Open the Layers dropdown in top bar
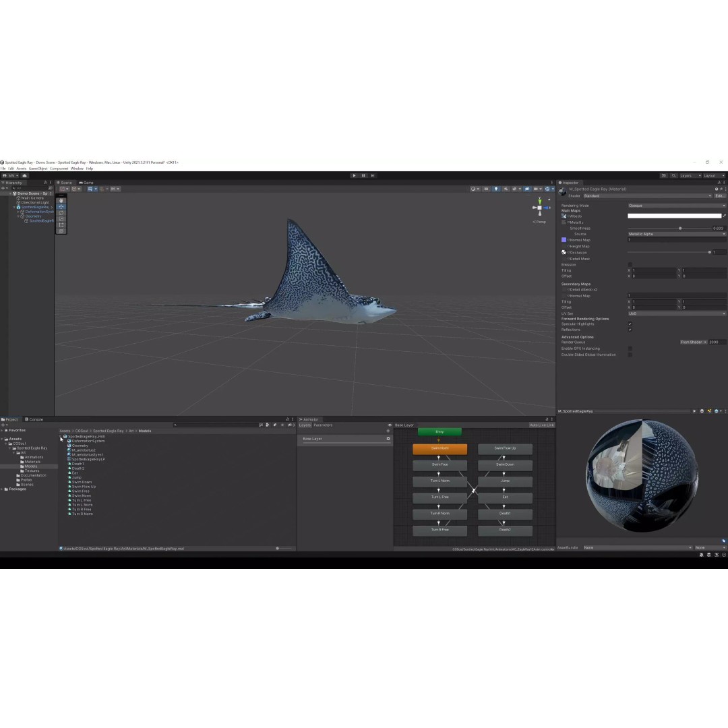 pyautogui.click(x=690, y=175)
